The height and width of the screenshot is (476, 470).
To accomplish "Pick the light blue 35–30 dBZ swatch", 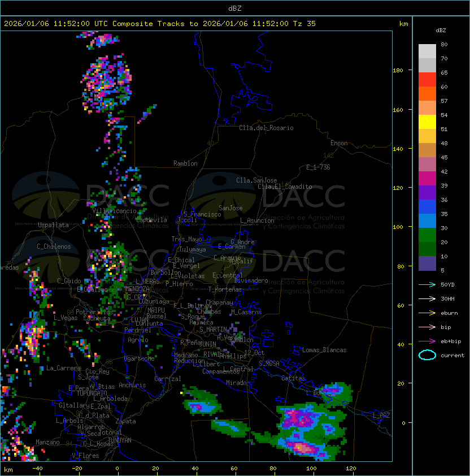I will 427,220.
